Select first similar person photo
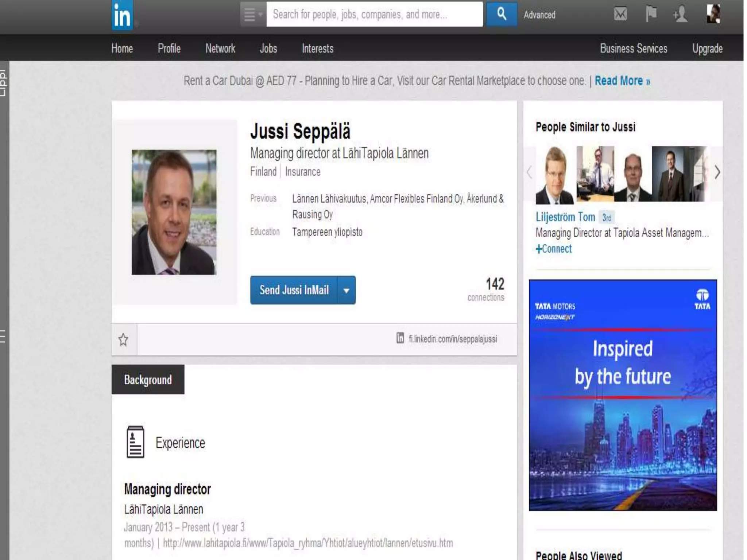Viewport: 747px width, 560px height. click(x=555, y=174)
